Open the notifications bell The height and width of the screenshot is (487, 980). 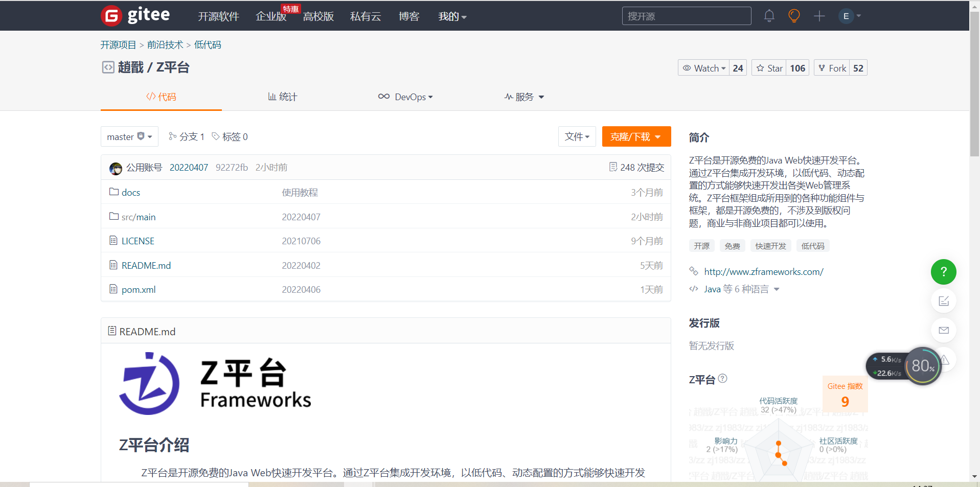pos(769,16)
